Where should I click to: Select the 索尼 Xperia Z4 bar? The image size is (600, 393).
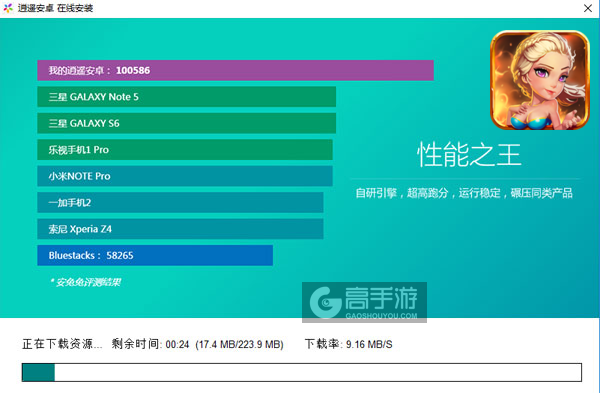180,229
